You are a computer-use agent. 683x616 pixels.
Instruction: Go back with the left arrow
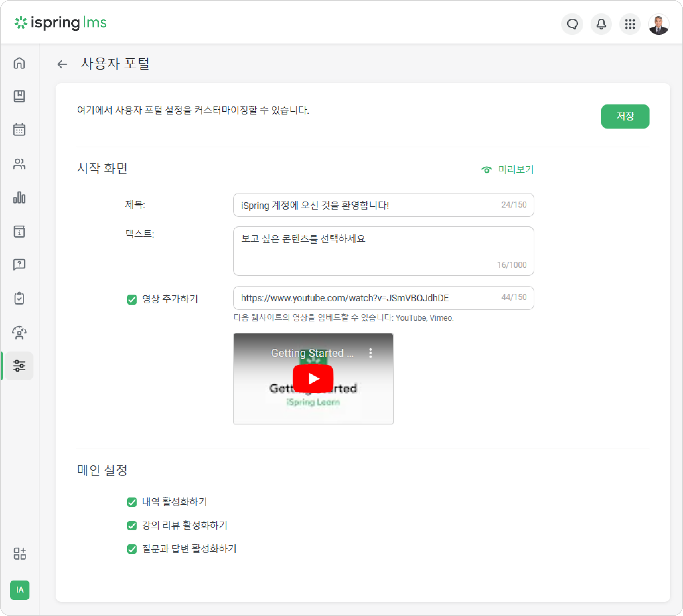(62, 64)
